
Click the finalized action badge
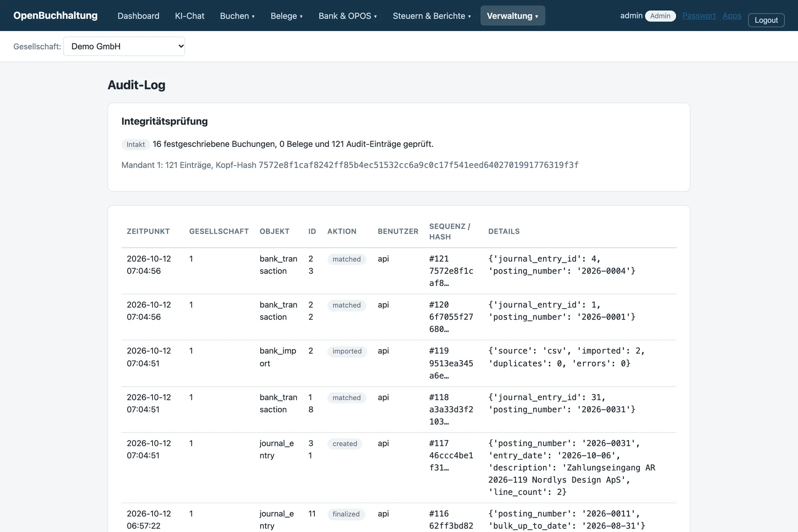346,514
